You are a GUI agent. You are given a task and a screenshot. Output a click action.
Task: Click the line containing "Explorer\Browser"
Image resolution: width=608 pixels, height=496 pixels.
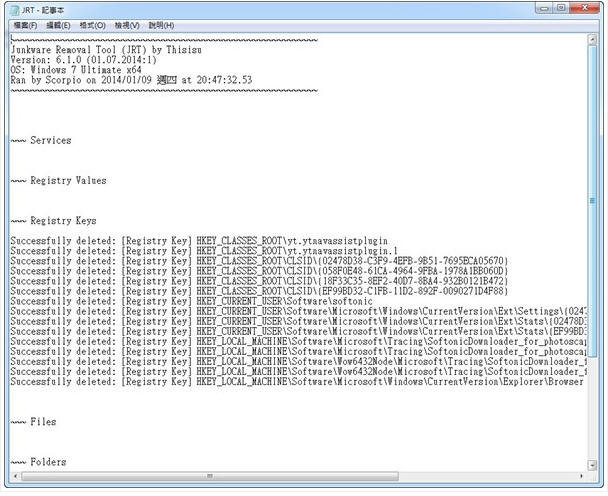tap(297, 382)
